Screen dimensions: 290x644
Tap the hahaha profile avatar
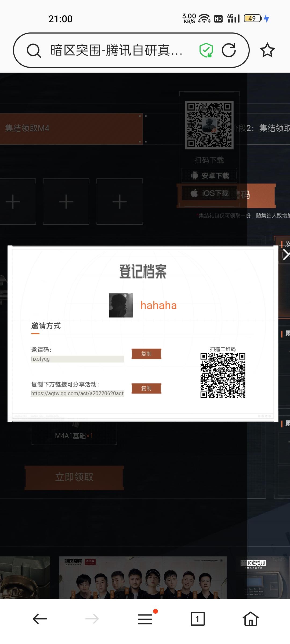pyautogui.click(x=121, y=305)
